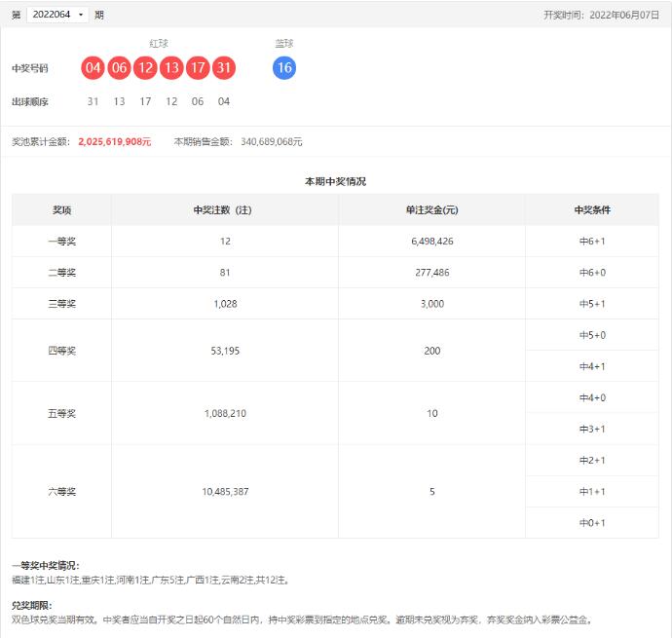
Task: Click the fourth prize amount 200
Action: click(432, 351)
